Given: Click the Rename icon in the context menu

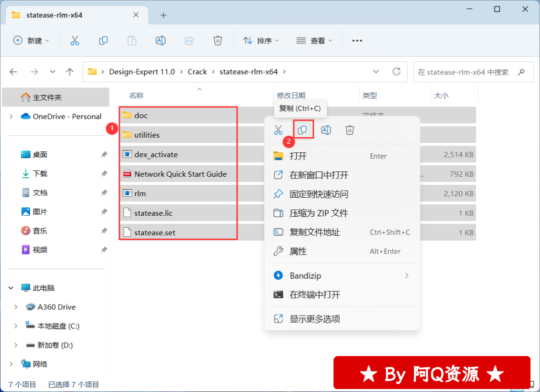Looking at the screenshot, I should (326, 130).
